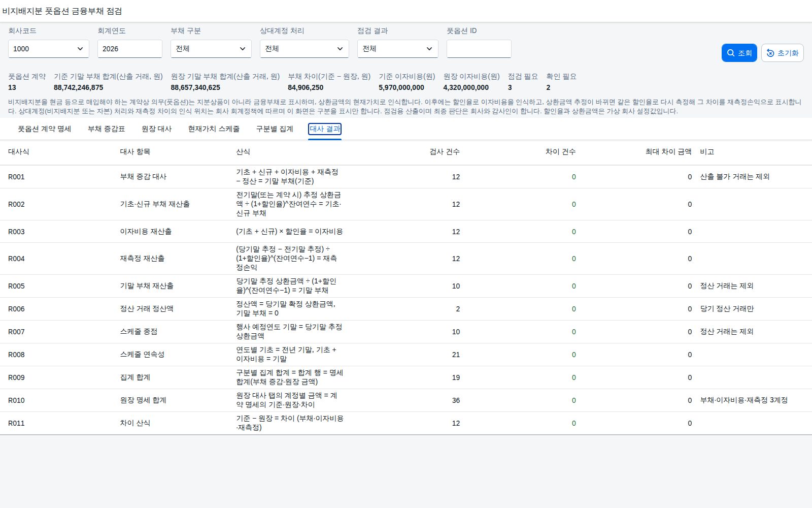
Task: Click the 차이 산식 cell
Action: (x=135, y=423)
